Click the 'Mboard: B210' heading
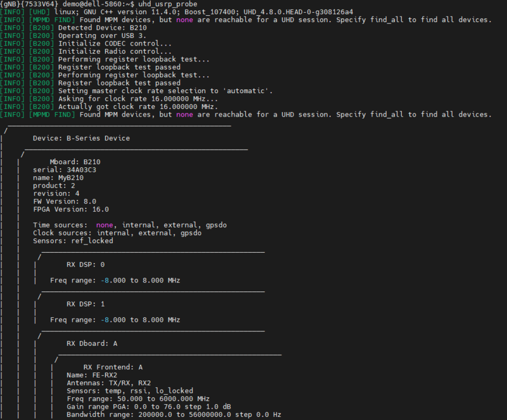This screenshot has width=507, height=420. [x=75, y=162]
